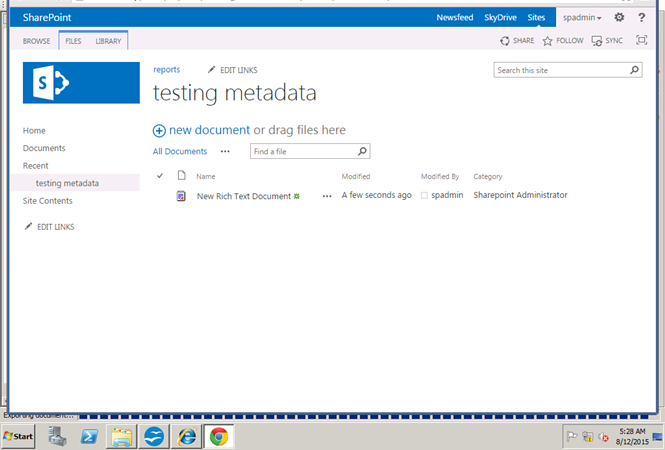This screenshot has width=665, height=450.
Task: Open the Modified column header menu
Action: [x=356, y=176]
